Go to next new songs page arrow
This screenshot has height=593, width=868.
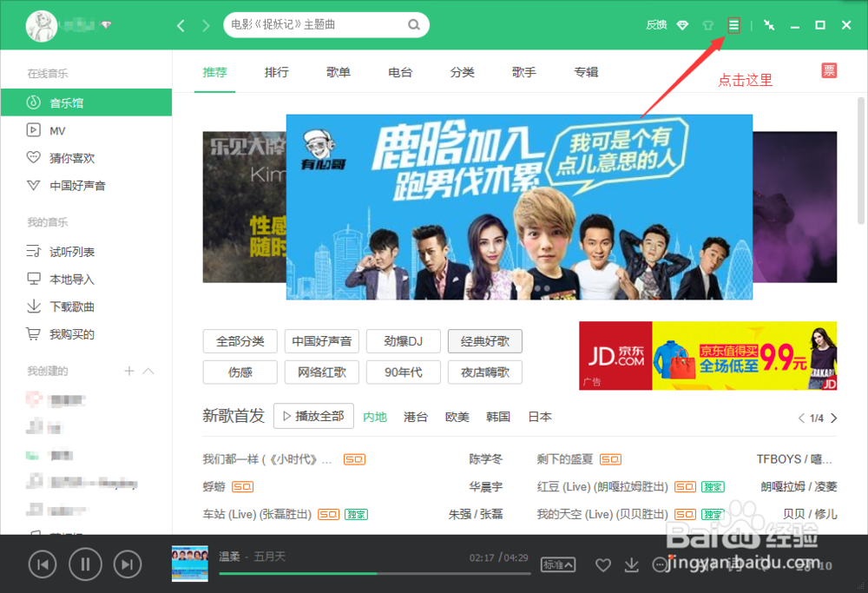(833, 418)
